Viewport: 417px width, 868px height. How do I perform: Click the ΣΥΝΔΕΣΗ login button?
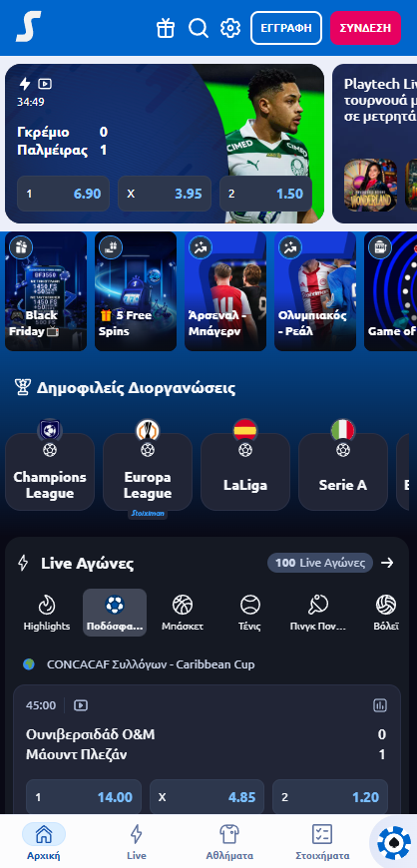click(365, 28)
